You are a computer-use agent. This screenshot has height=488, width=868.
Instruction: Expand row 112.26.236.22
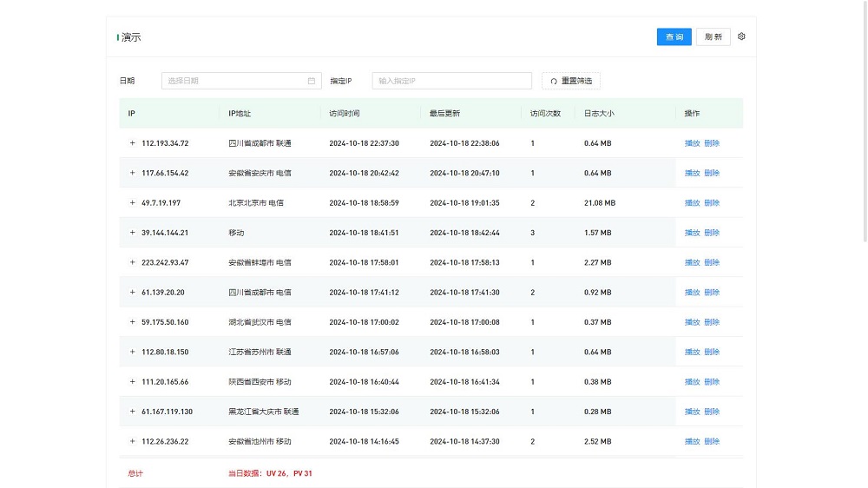point(132,441)
